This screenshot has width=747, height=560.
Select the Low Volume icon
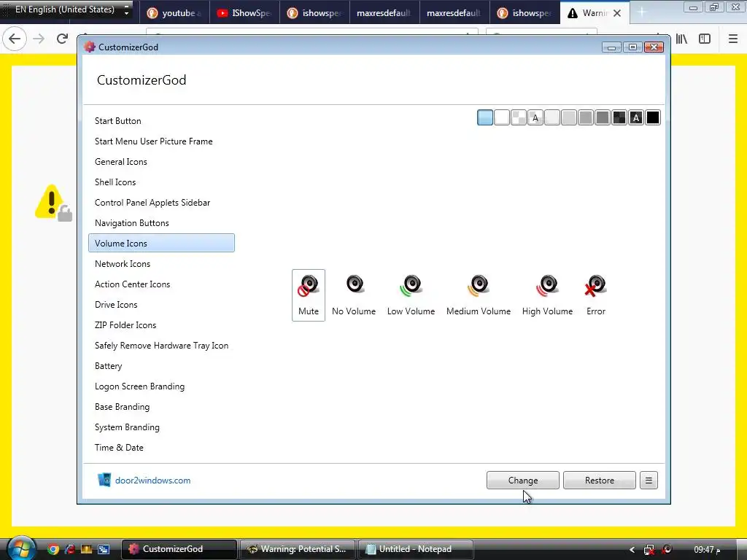pos(411,295)
